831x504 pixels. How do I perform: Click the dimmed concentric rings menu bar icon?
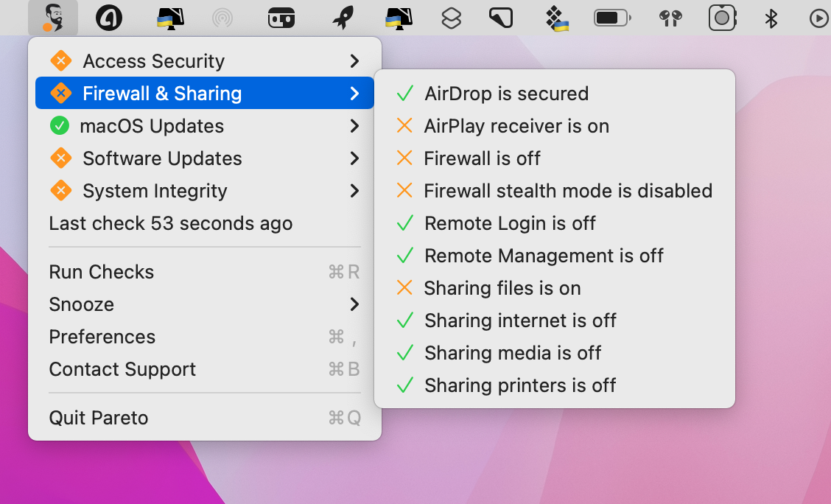tap(222, 18)
